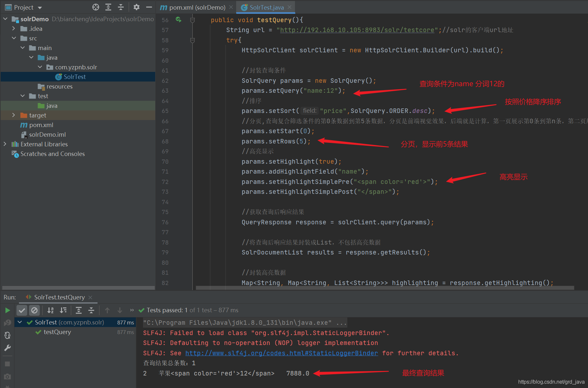Fold the try block at line 58
The image size is (588, 388).
pos(192,40)
